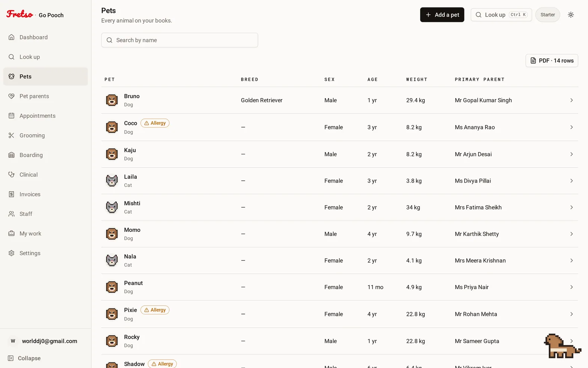Click the BREED column header
588x368 pixels.
coord(250,80)
